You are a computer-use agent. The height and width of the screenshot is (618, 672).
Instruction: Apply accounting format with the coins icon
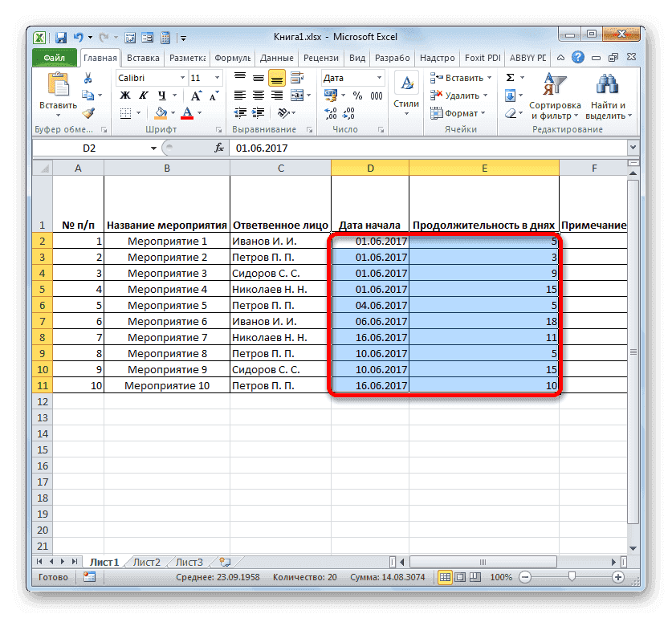click(331, 94)
